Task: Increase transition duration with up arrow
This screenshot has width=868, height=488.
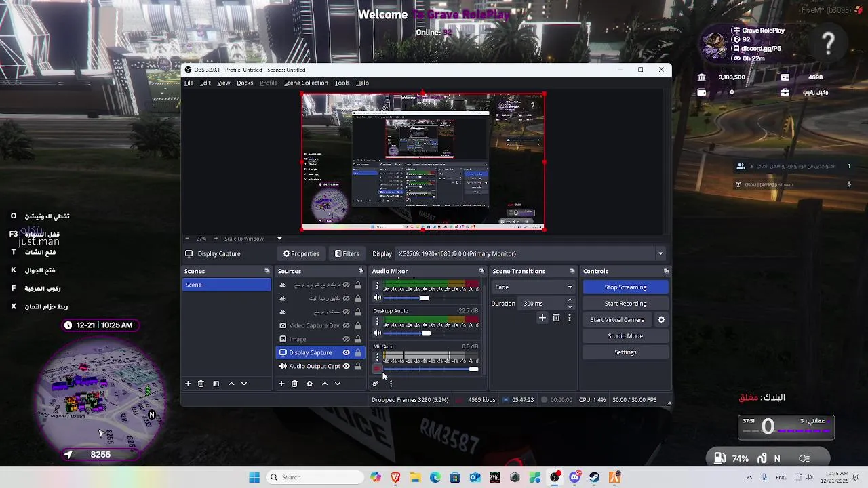Action: tap(570, 300)
